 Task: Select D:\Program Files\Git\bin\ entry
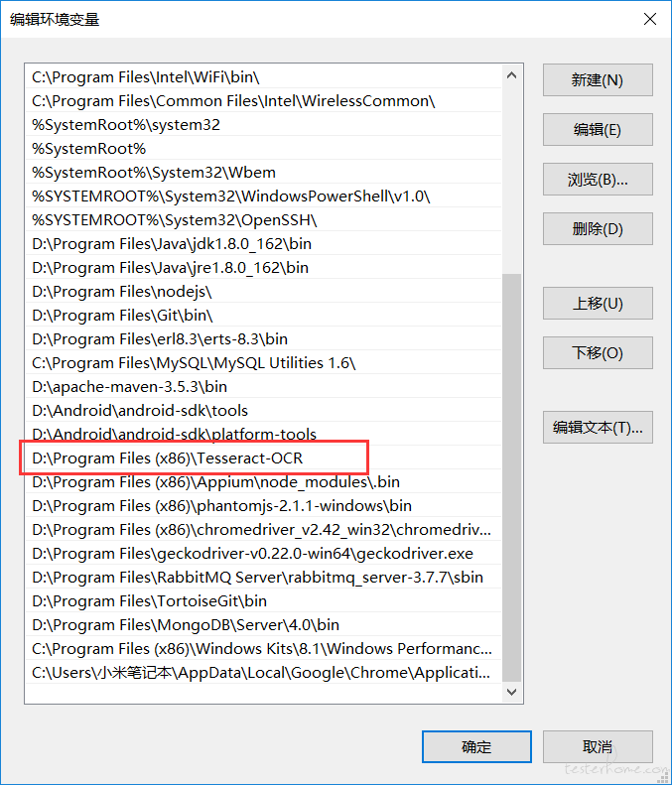pyautogui.click(x=263, y=315)
